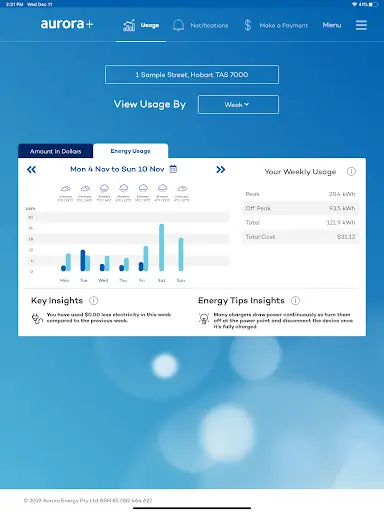Tap Saturday's weather icon
The height and width of the screenshot is (512, 384).
[x=162, y=188]
